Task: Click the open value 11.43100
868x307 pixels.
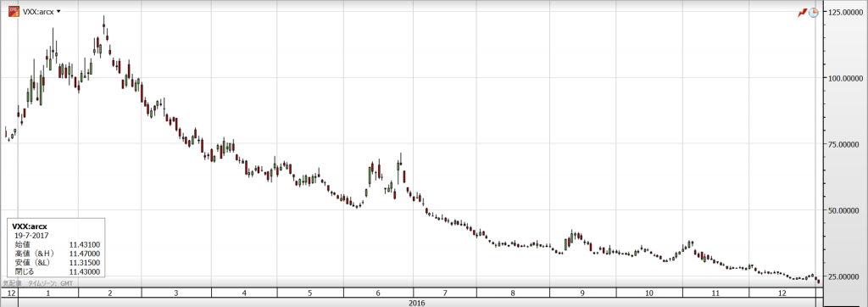Action: pyautogui.click(x=85, y=244)
